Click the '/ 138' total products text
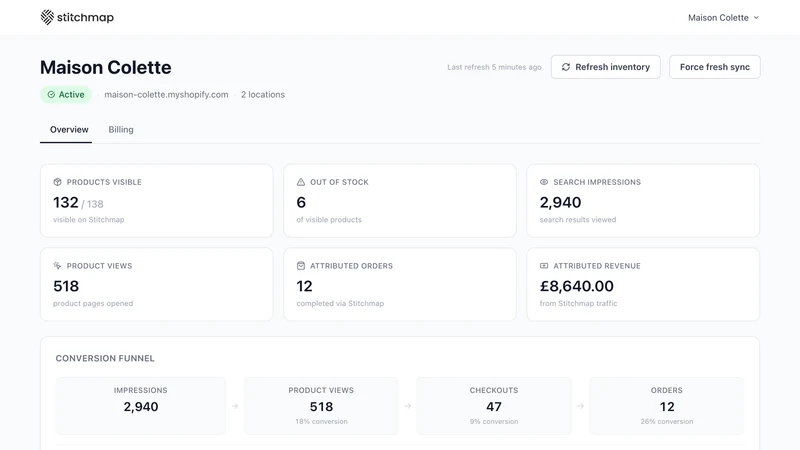 [92, 204]
